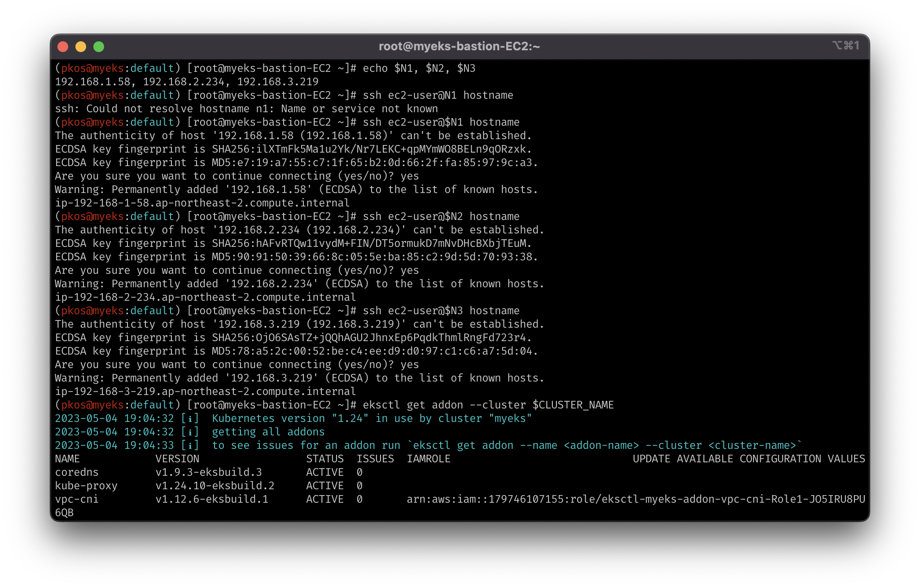Click the 'echo $N1, $N2, $N3' command
This screenshot has width=920, height=588.
pyautogui.click(x=419, y=68)
